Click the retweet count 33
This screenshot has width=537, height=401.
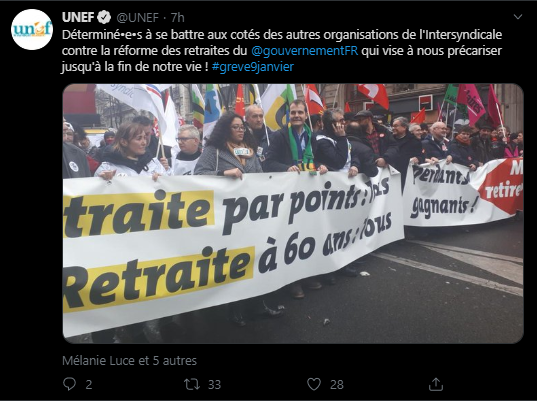point(214,385)
